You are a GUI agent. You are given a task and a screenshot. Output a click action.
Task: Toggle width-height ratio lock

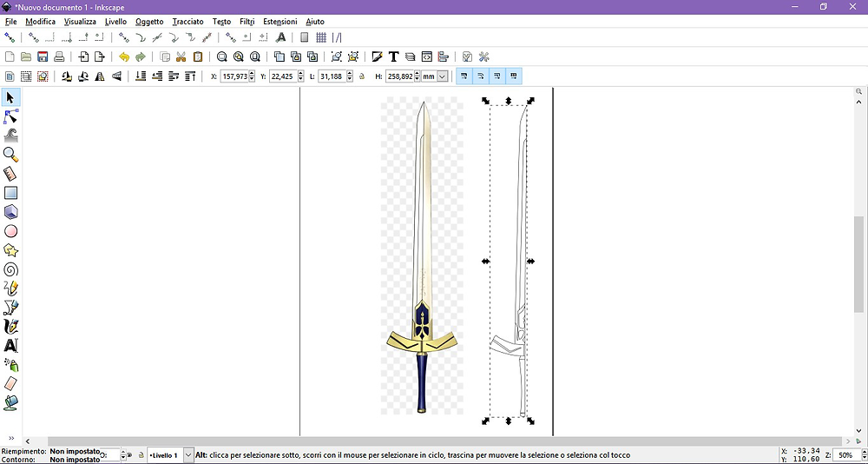click(x=362, y=76)
